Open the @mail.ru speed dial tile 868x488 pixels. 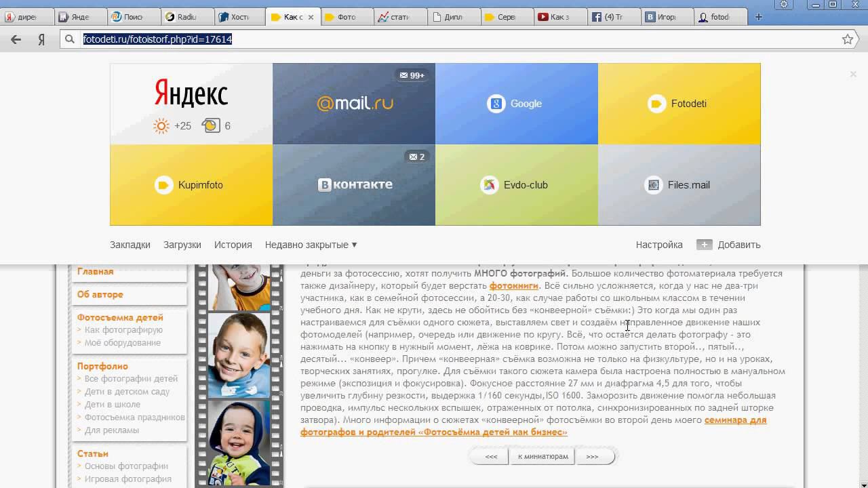click(x=354, y=104)
